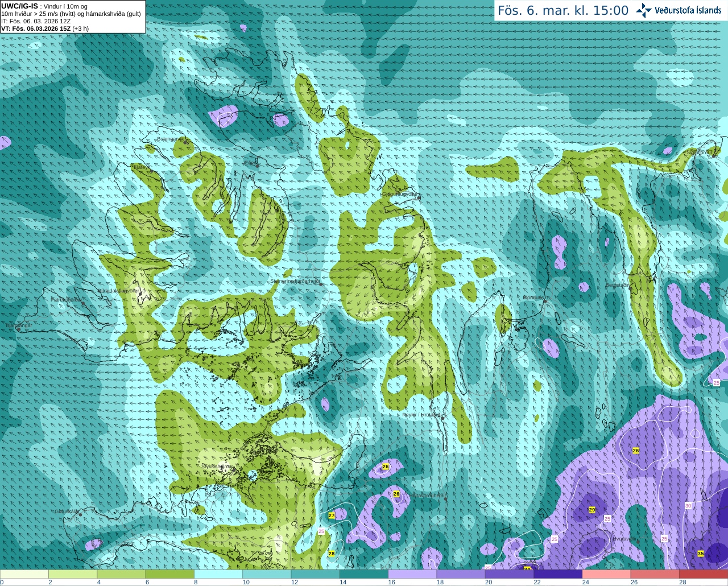
Task: Click the Bolungarvík station label
Action: pyautogui.click(x=170, y=139)
